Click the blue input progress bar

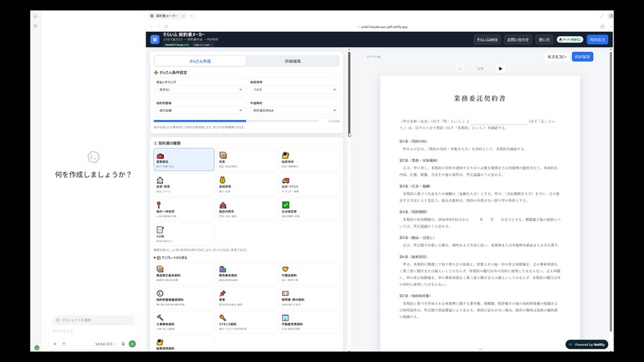click(200, 121)
